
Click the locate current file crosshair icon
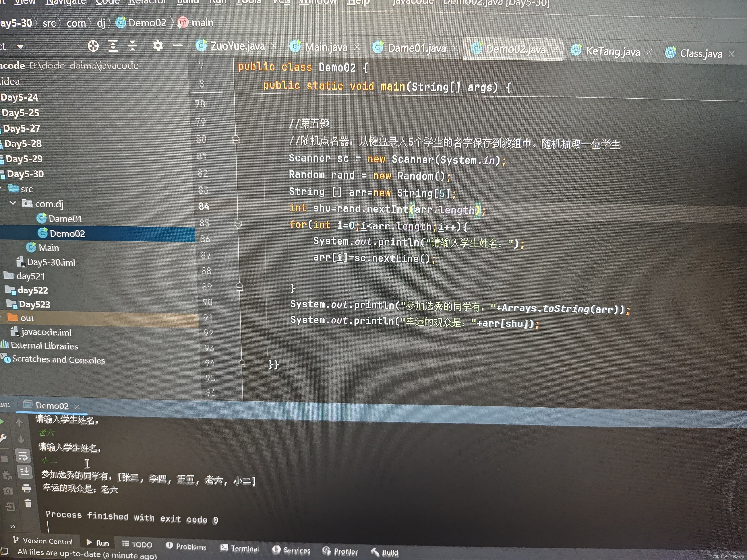(x=93, y=46)
